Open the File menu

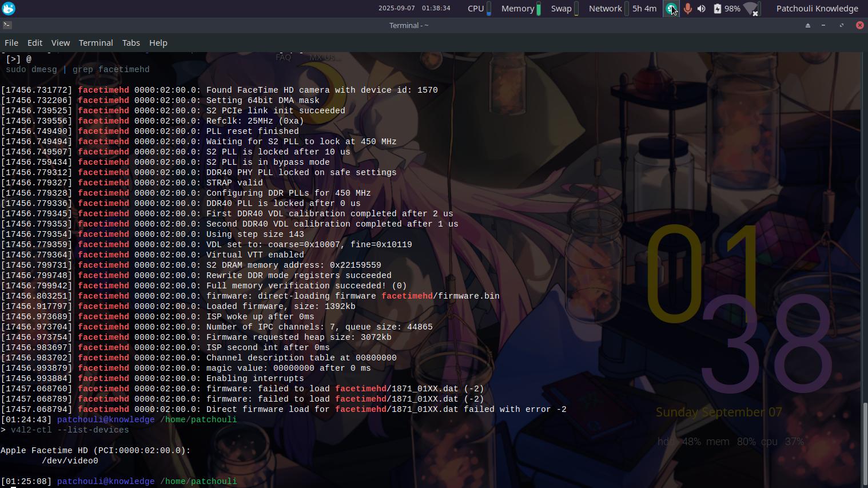coord(11,43)
